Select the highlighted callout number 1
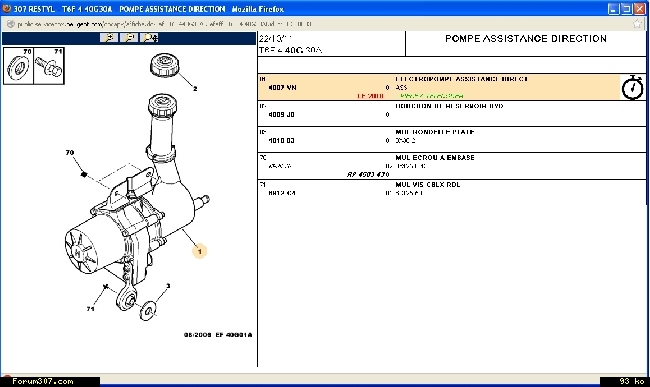 pyautogui.click(x=200, y=251)
